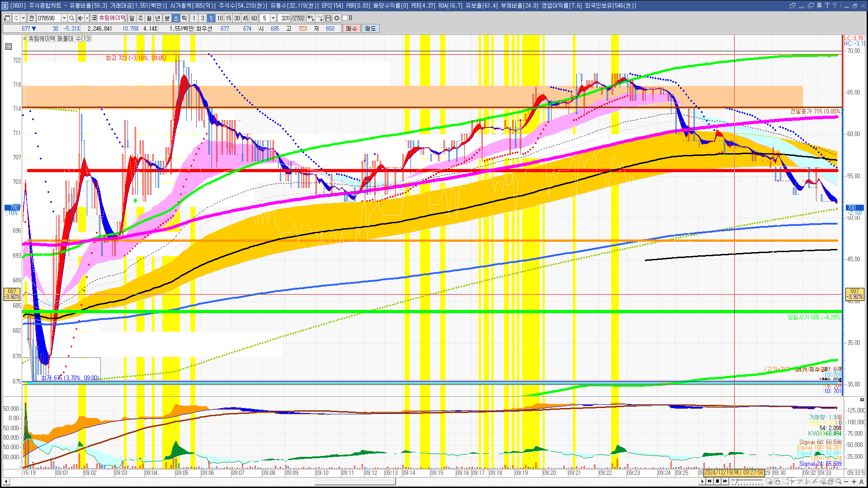868x488 pixels.
Task: Click the stock code search magnifier icon
Action: pyautogui.click(x=71, y=18)
